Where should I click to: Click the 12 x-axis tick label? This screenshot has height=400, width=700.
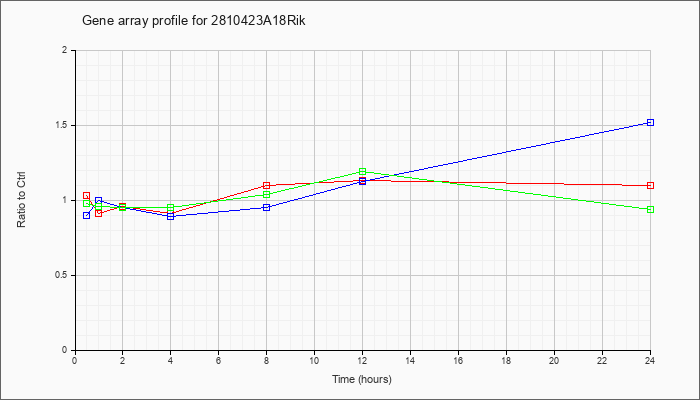coord(362,361)
